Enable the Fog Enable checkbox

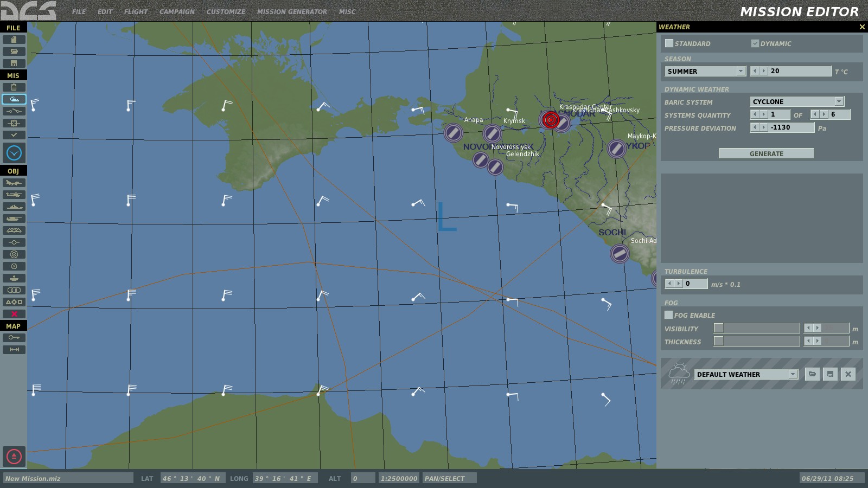point(669,315)
